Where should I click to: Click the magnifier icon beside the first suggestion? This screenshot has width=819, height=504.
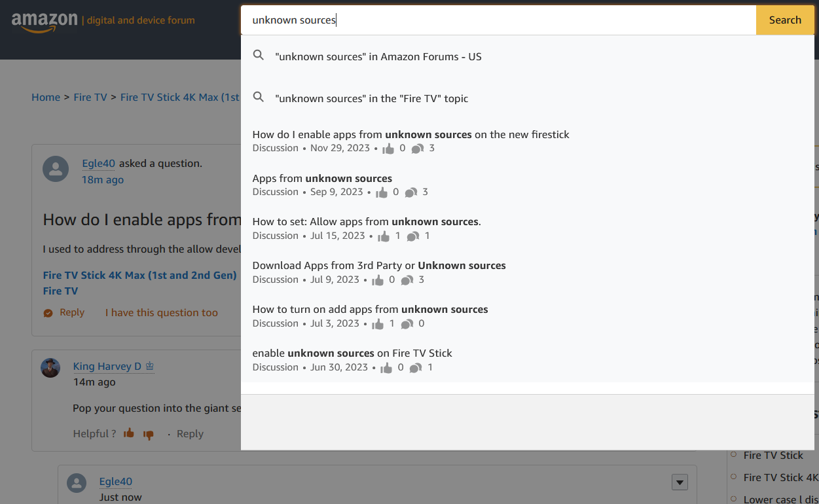(259, 55)
